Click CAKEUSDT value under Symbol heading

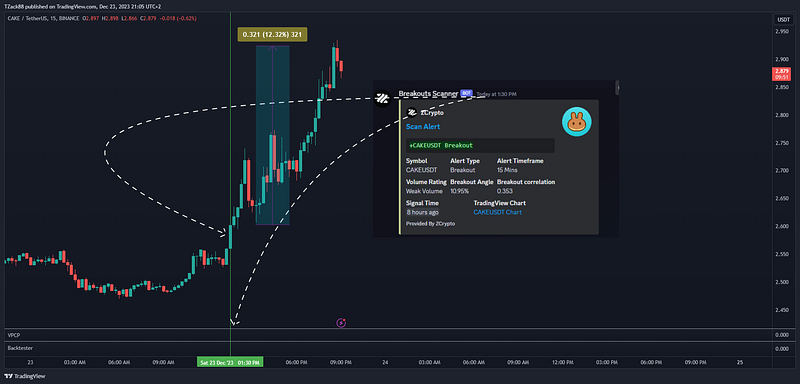coord(421,170)
